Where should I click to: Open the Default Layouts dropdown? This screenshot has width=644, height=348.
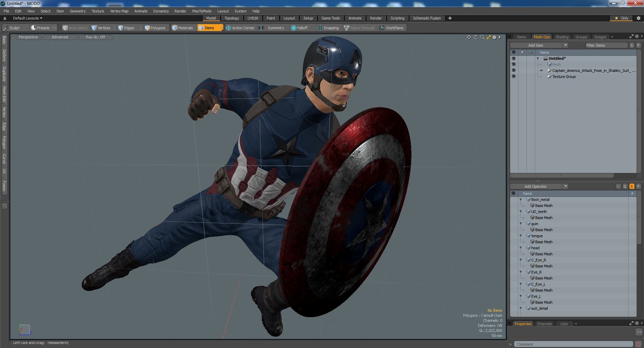(x=28, y=18)
